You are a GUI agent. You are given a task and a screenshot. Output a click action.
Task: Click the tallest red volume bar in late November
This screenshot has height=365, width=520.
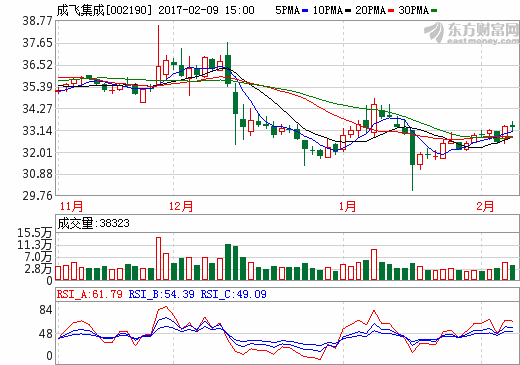[158, 258]
